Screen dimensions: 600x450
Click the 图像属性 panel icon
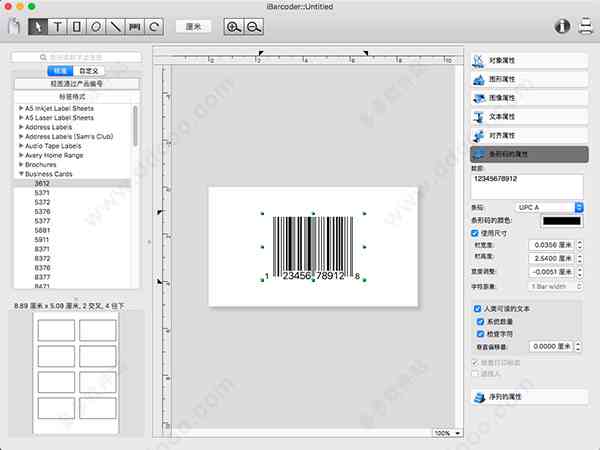coord(478,98)
